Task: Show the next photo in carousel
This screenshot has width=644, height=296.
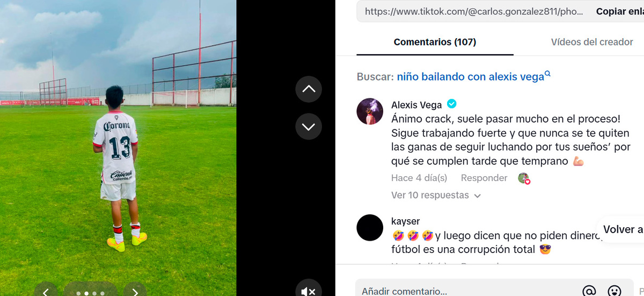Action: pyautogui.click(x=135, y=292)
